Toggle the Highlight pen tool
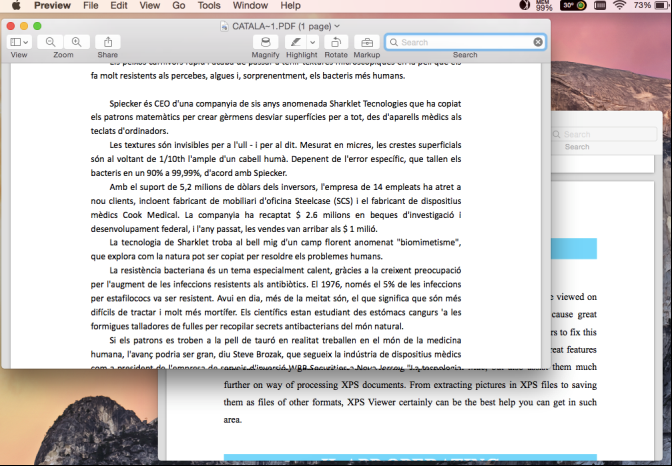The height and width of the screenshot is (466, 672). click(x=296, y=42)
